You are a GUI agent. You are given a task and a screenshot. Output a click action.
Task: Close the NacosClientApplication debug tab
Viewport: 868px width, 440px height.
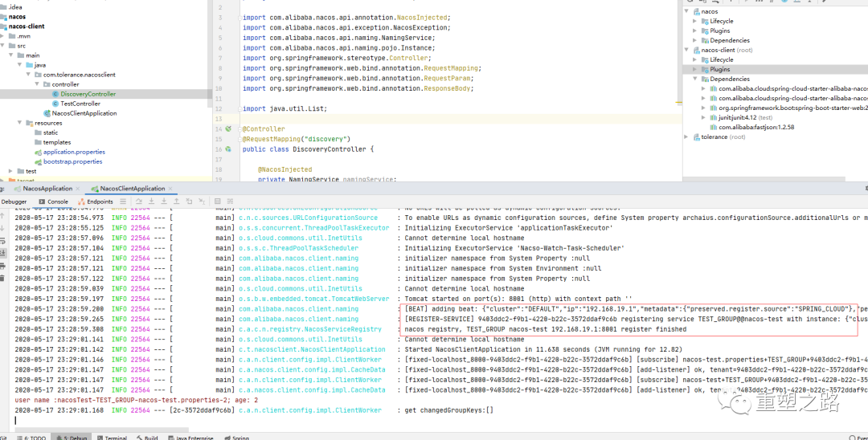(170, 189)
